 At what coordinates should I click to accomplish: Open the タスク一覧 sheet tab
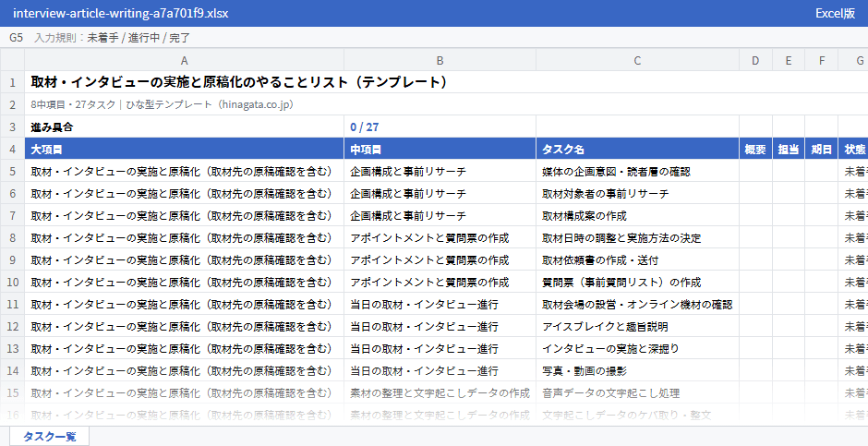point(49,436)
